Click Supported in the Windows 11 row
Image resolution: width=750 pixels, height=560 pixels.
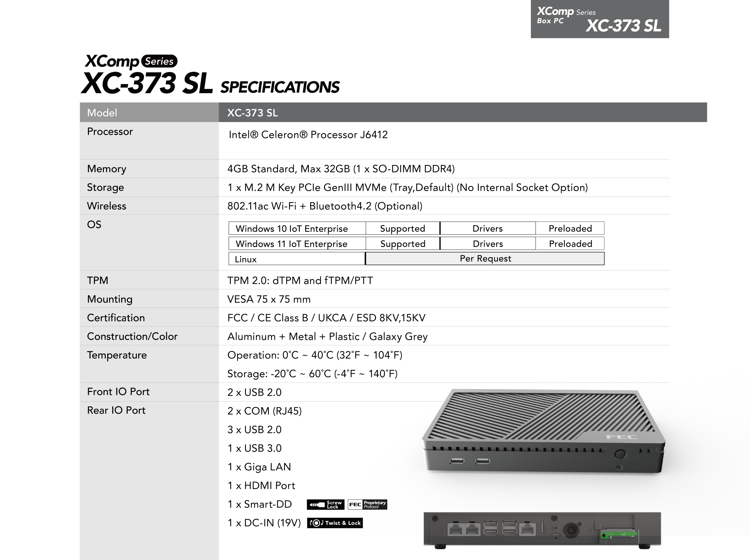pyautogui.click(x=402, y=243)
